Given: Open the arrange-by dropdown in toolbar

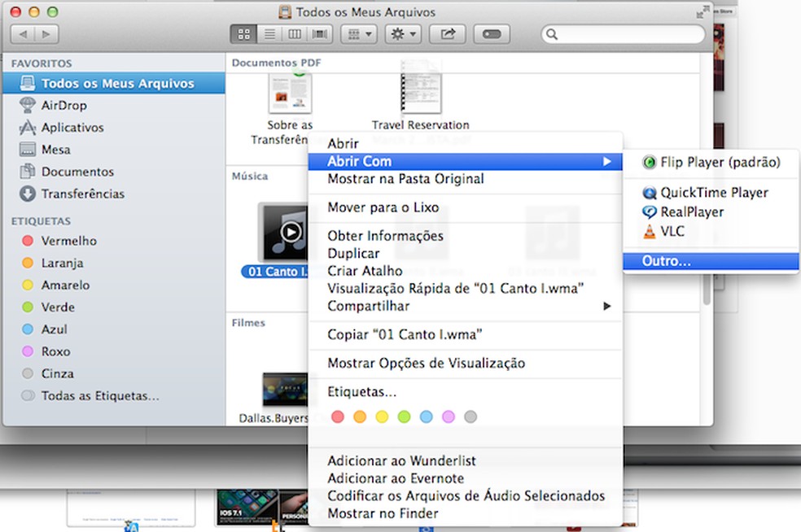Looking at the screenshot, I should coord(357,34).
